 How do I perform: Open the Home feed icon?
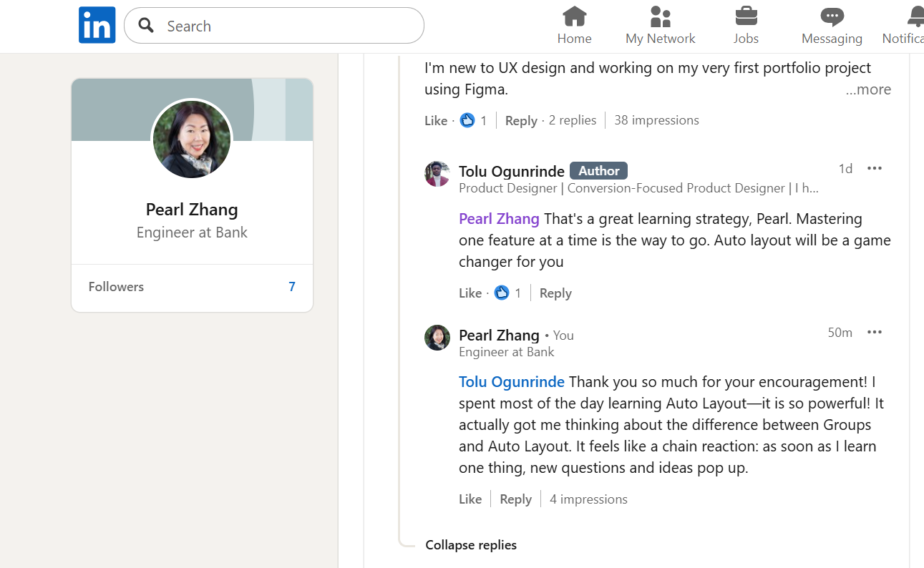click(574, 16)
